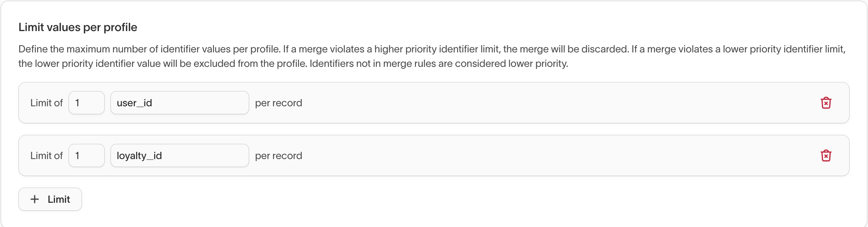The height and width of the screenshot is (227, 868).
Task: Click the number input showing 1 beside user_id
Action: click(86, 103)
